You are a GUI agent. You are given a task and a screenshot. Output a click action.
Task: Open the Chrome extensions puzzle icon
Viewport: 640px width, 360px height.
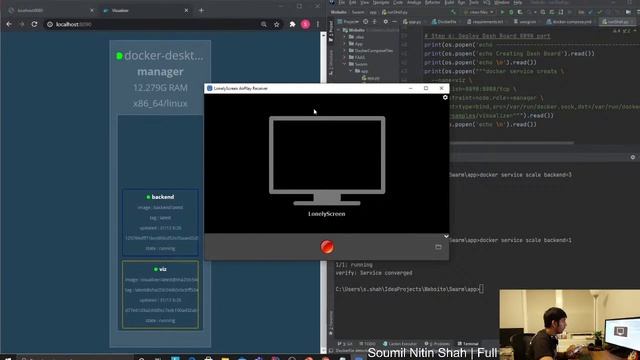(292, 24)
